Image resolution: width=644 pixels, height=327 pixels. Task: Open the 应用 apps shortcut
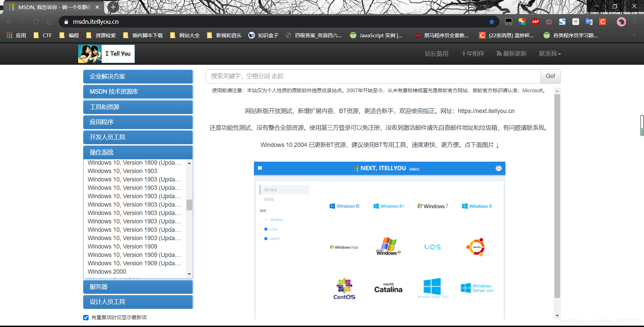[x=16, y=35]
